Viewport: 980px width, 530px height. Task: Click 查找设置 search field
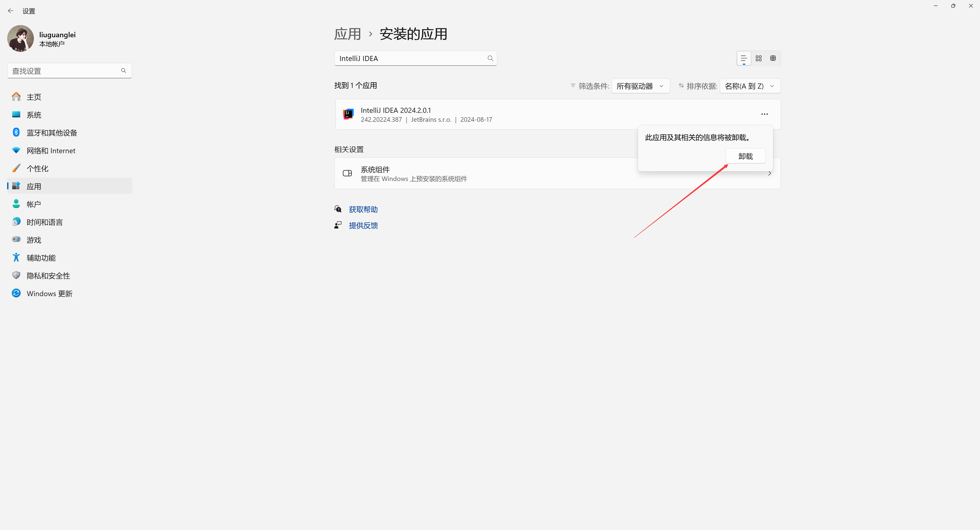pos(65,71)
